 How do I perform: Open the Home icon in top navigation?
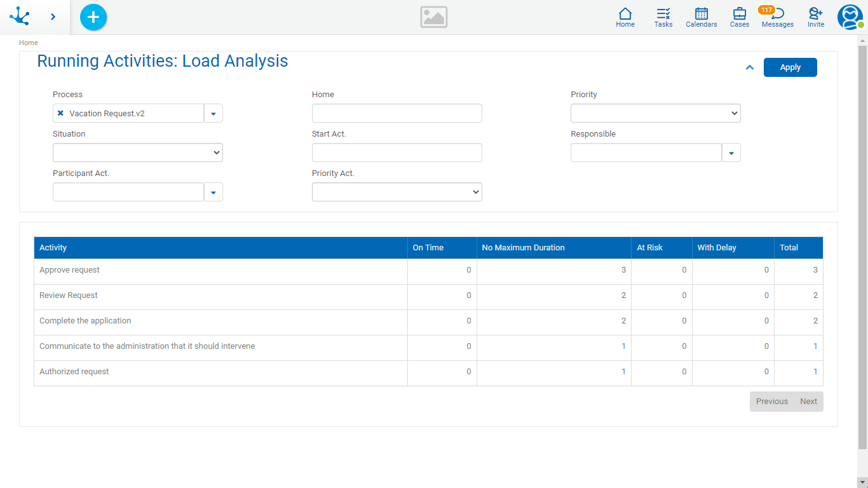click(625, 17)
